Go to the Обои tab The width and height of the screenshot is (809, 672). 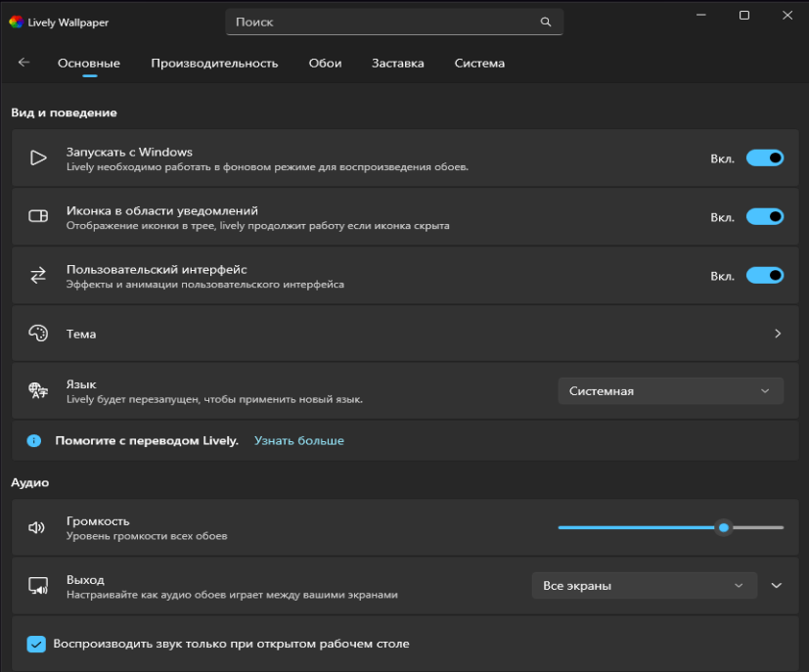pyautogui.click(x=325, y=63)
